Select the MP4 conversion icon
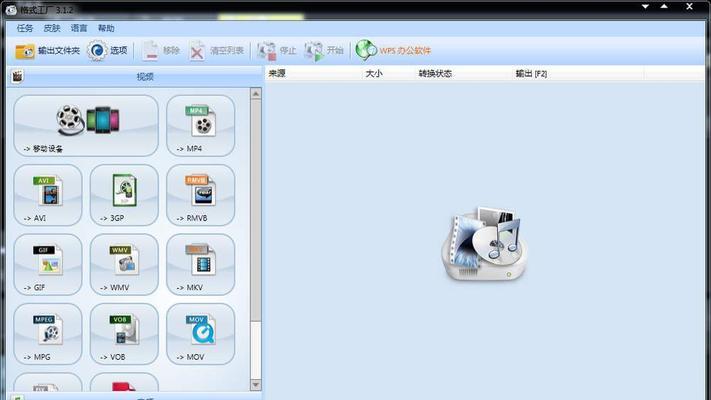The image size is (711, 400). pos(200,126)
